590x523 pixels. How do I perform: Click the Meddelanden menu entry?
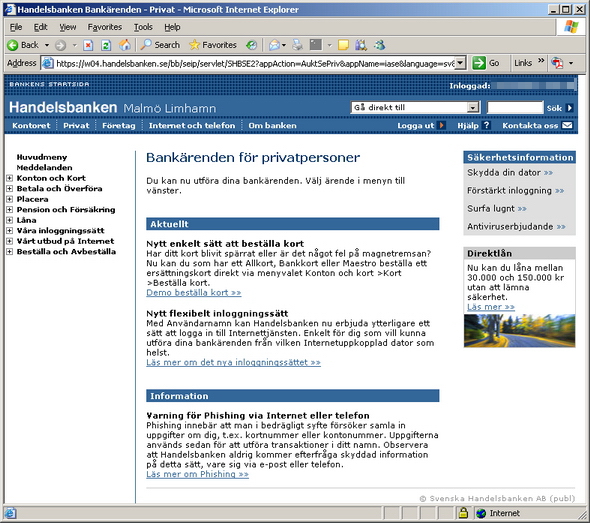pos(44,167)
